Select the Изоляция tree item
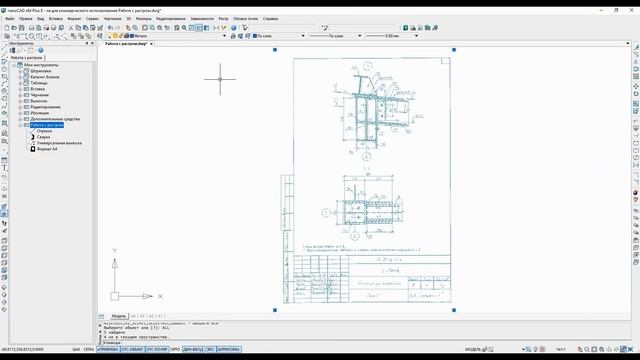 coord(40,113)
